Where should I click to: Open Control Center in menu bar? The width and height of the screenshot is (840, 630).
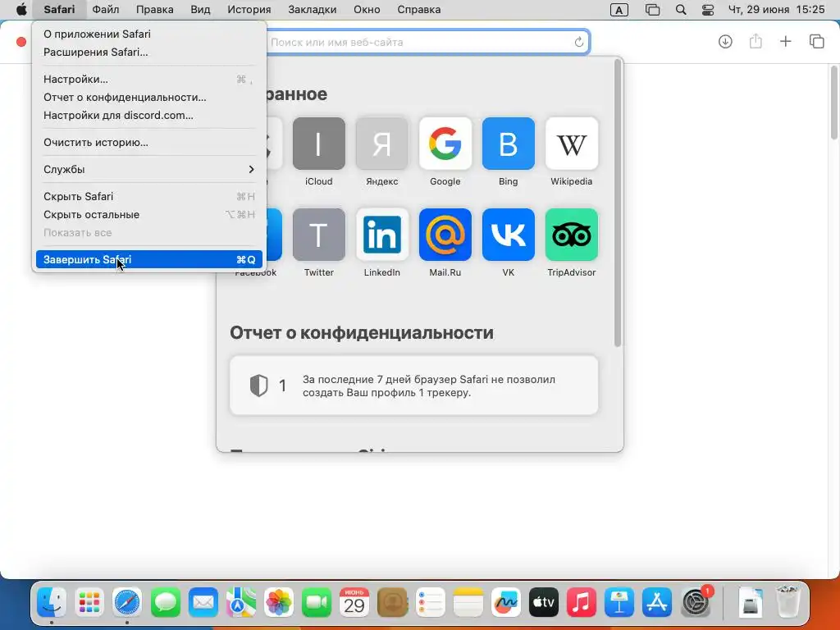click(x=708, y=10)
